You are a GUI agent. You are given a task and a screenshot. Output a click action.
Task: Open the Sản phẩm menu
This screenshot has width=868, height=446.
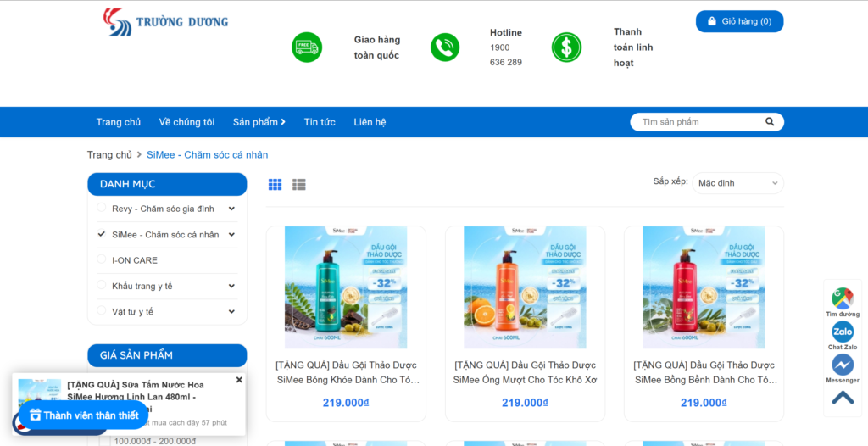click(x=259, y=122)
